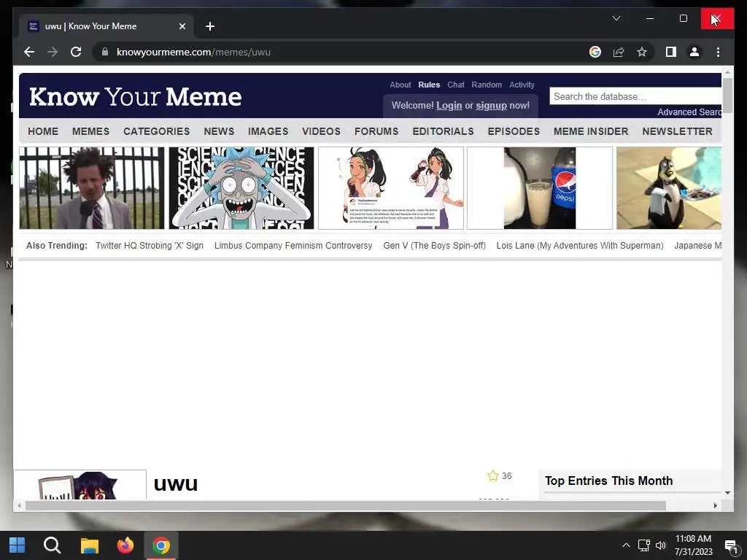
Task: Open the Windows Start menu
Action: tap(18, 545)
